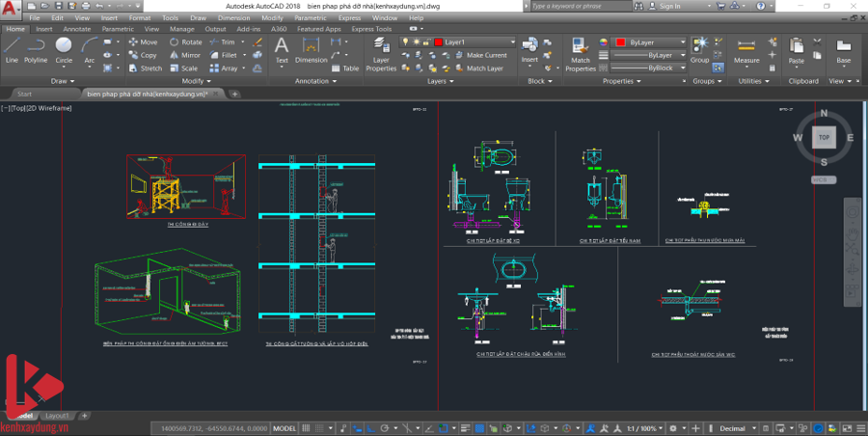
Task: Open the Parametric menu
Action: point(310,17)
